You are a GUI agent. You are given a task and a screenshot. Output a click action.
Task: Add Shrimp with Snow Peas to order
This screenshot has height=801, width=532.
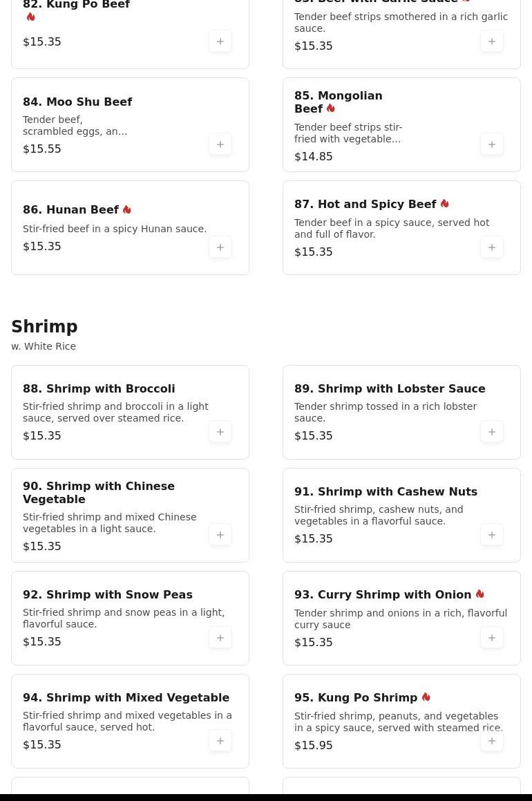[220, 638]
